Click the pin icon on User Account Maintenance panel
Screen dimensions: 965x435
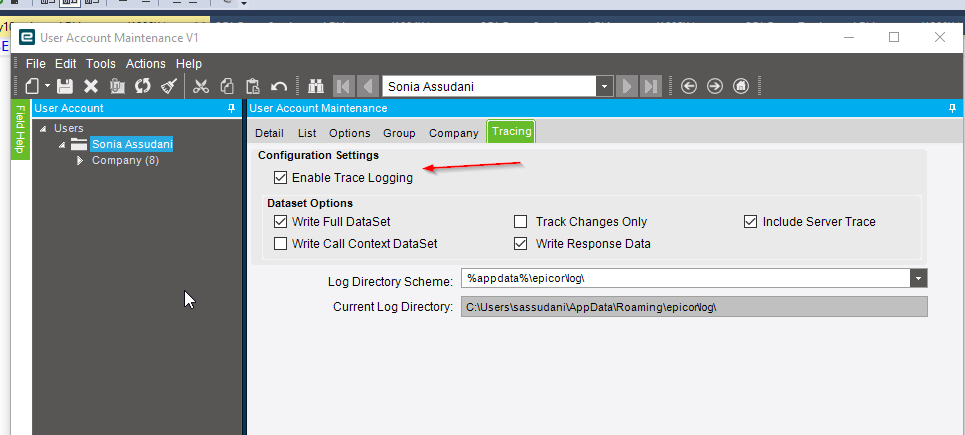coord(953,108)
